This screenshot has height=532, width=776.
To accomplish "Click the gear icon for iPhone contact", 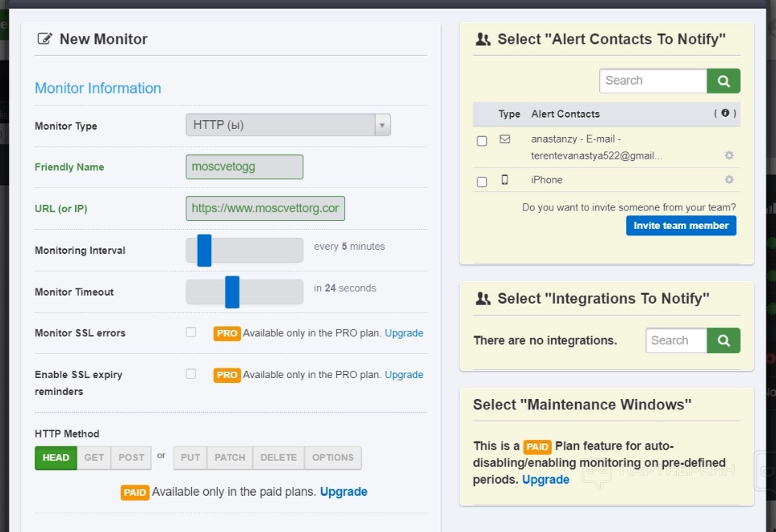I will point(729,180).
